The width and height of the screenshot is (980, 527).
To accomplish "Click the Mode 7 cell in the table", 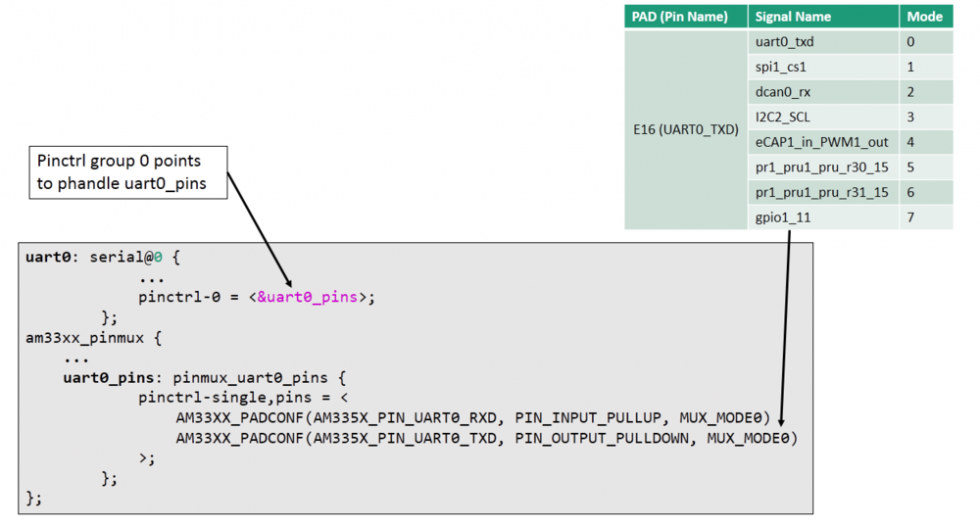I will (911, 217).
